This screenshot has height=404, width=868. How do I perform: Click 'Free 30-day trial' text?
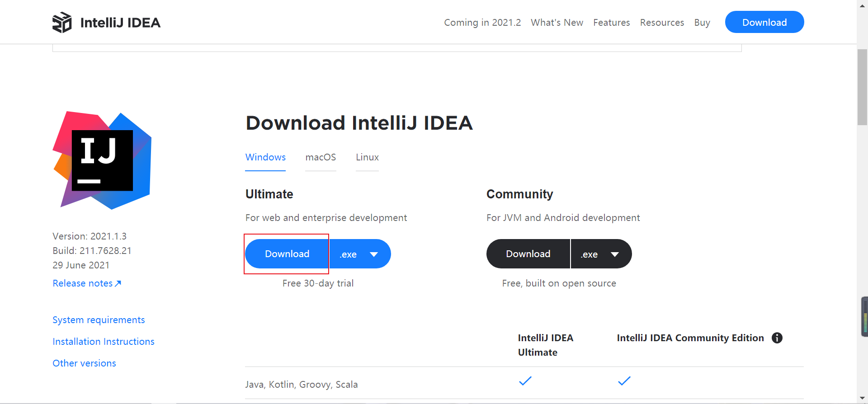pyautogui.click(x=318, y=283)
